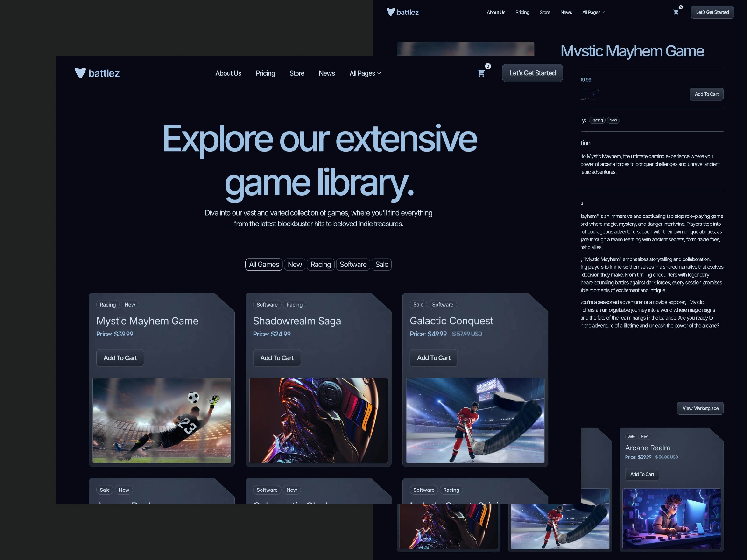Click Software tag on bottom-middle partial card
The height and width of the screenshot is (560, 747).
(x=267, y=490)
